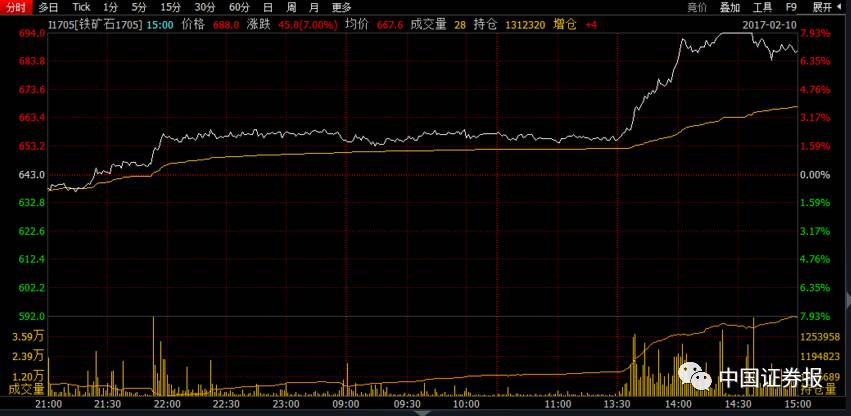Click the 22:00 time axis label
The height and width of the screenshot is (416, 851).
167,404
